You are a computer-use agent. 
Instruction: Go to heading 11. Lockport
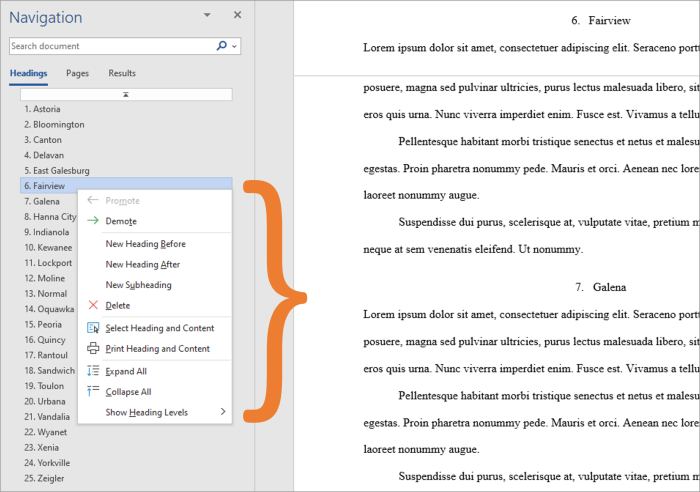point(48,263)
